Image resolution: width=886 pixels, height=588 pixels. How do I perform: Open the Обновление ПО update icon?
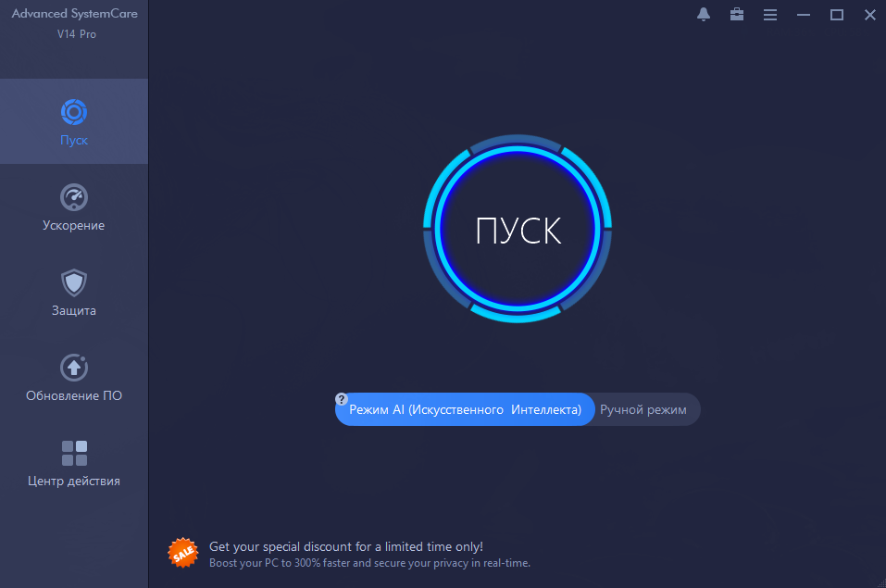[x=74, y=368]
